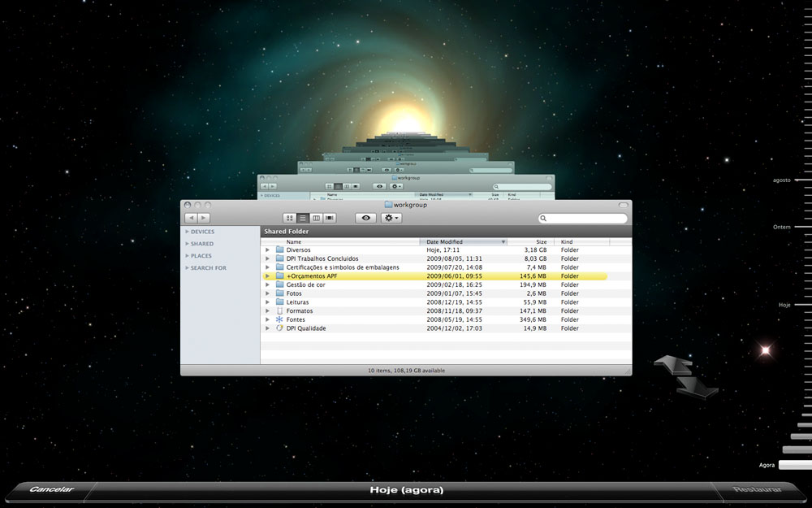
Task: Click the Fontes folder's blue icon
Action: tap(280, 319)
